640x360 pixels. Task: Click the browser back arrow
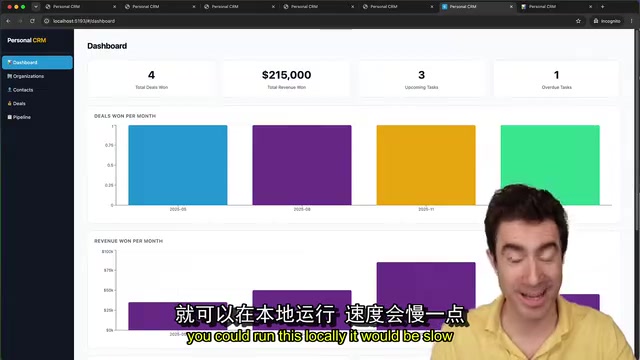click(x=8, y=21)
